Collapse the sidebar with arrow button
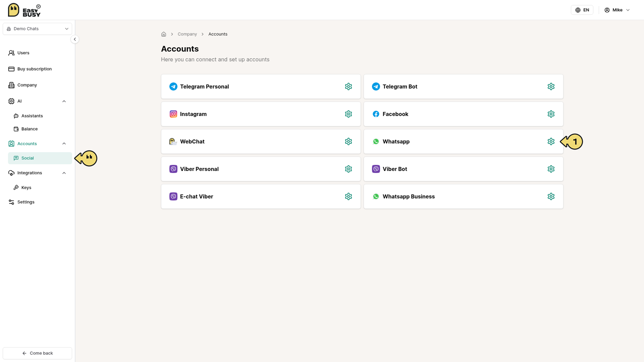The image size is (644, 362). [75, 39]
